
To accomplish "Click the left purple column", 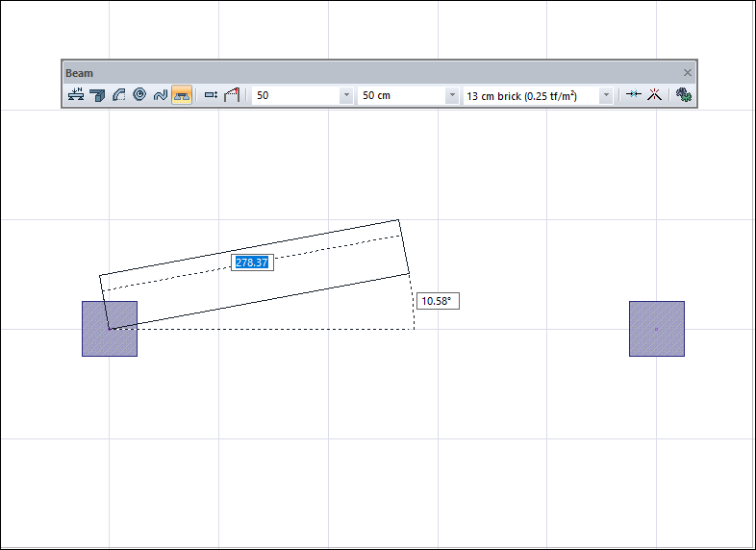I will pos(110,329).
